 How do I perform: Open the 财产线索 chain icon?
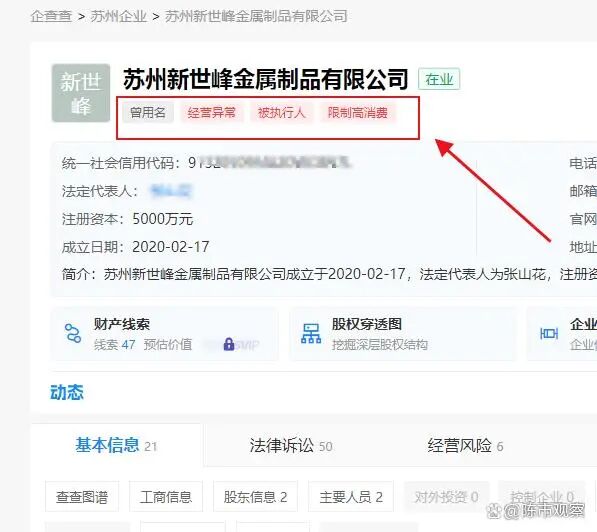[x=73, y=334]
